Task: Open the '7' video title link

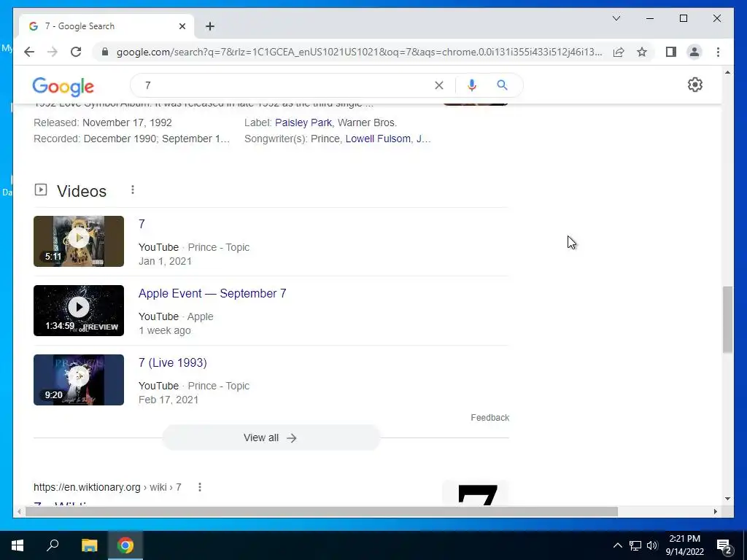Action: point(142,224)
